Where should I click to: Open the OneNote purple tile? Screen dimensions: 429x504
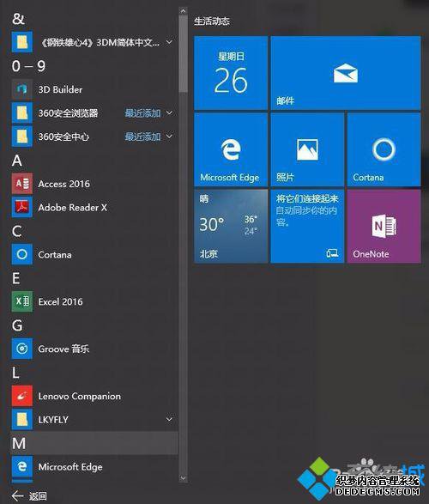click(384, 227)
